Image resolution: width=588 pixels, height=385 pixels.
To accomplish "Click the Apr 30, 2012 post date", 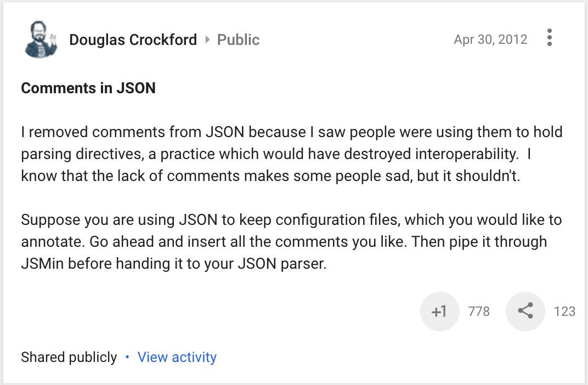I will pos(490,39).
